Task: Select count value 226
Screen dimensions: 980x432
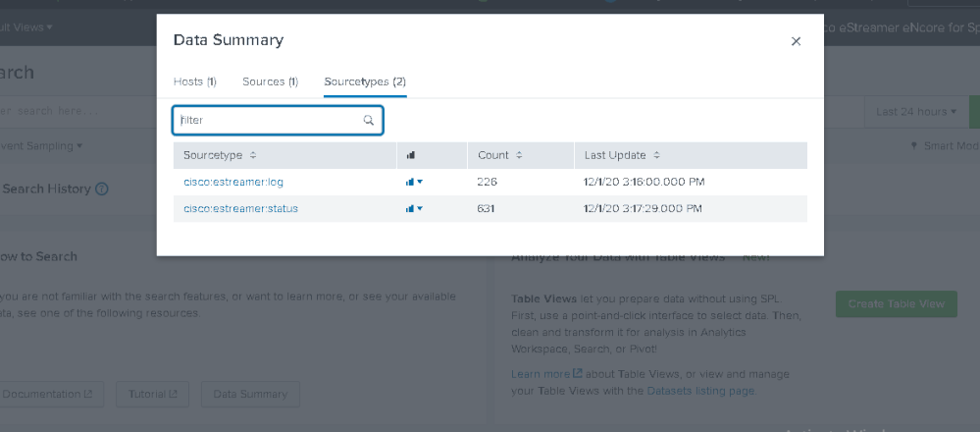Action: tap(487, 182)
